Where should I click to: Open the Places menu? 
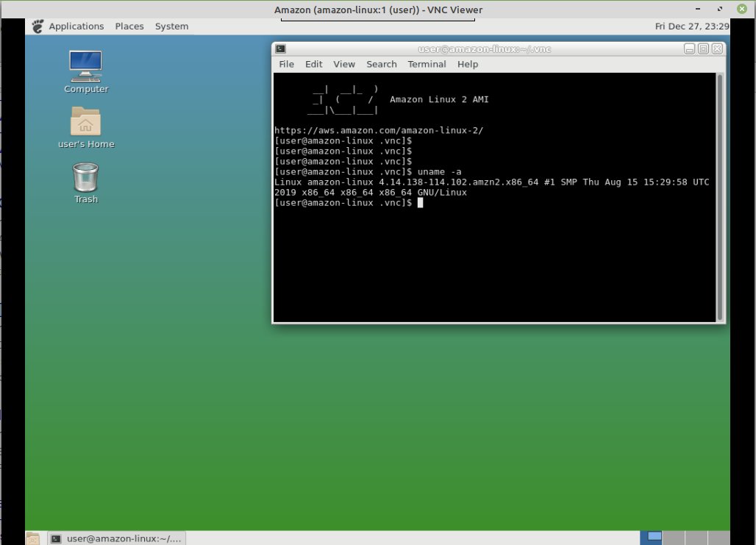[x=129, y=26]
